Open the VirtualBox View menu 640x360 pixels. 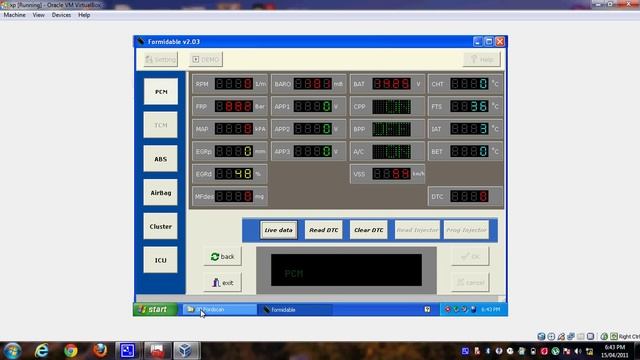[38, 15]
